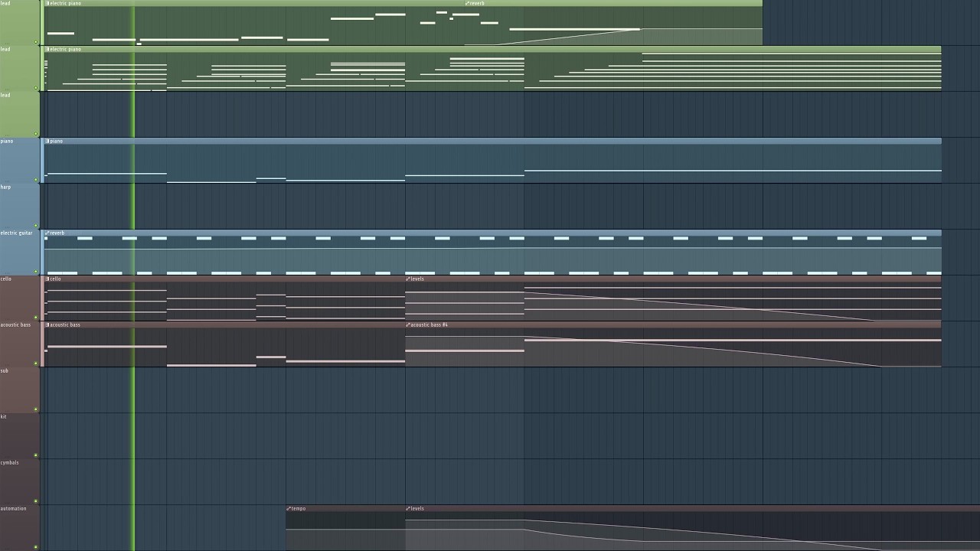Click the green playhead line
Image resolution: width=980 pixels, height=551 pixels.
coord(133,275)
